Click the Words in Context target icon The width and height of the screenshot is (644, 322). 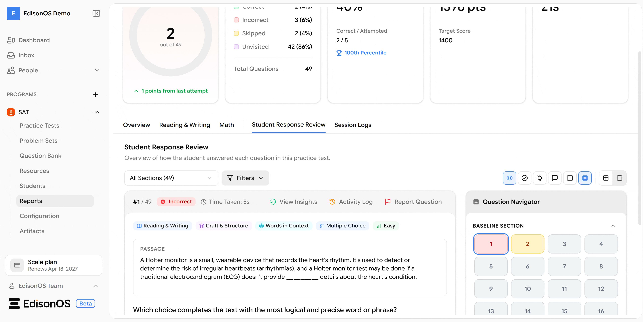pos(261,226)
